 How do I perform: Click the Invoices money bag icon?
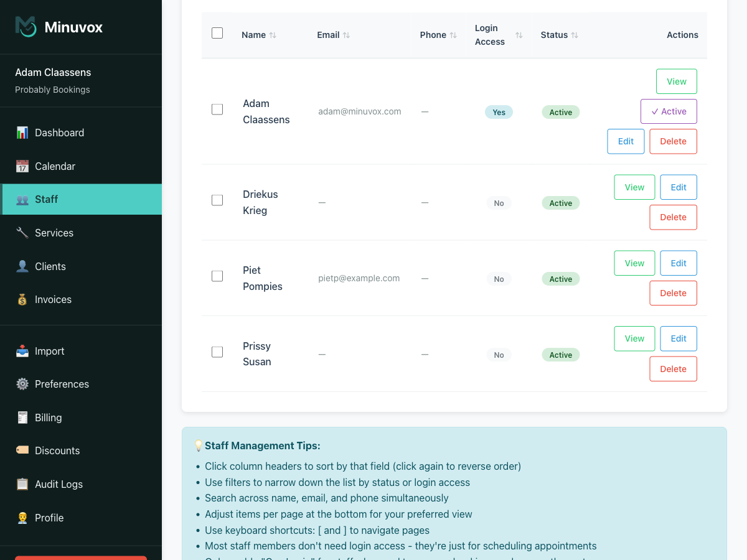click(22, 299)
